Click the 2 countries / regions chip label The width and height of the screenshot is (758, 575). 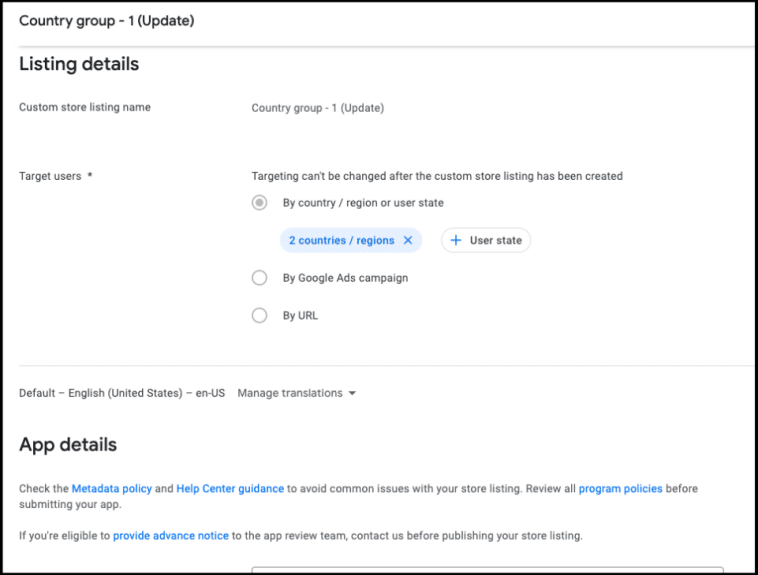click(x=341, y=241)
